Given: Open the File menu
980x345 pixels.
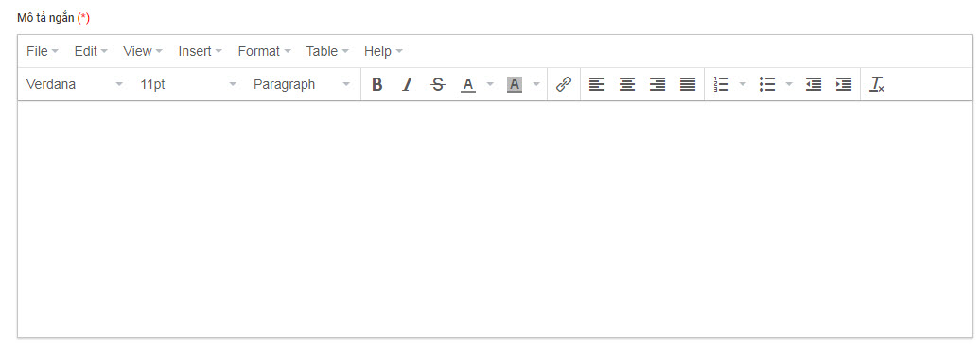Looking at the screenshot, I should click(x=43, y=51).
